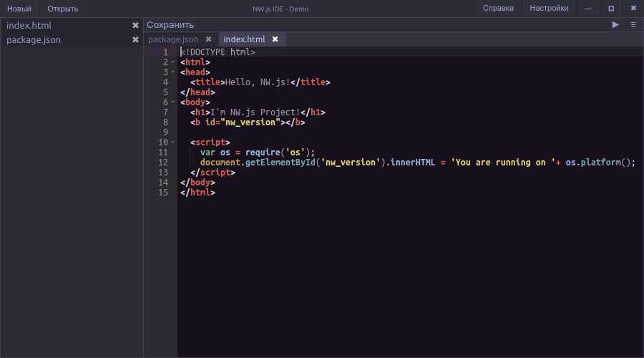Open index.html from the sidebar file list
The height and width of the screenshot is (358, 644).
point(29,26)
